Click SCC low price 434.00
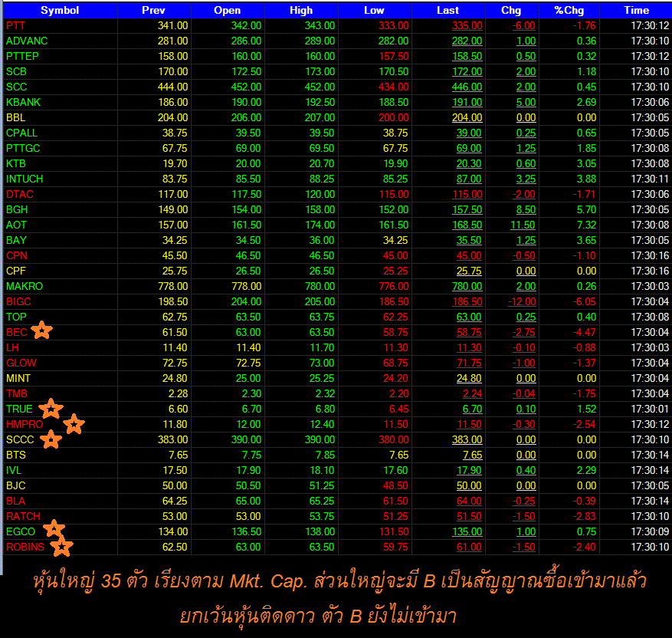 (x=393, y=87)
